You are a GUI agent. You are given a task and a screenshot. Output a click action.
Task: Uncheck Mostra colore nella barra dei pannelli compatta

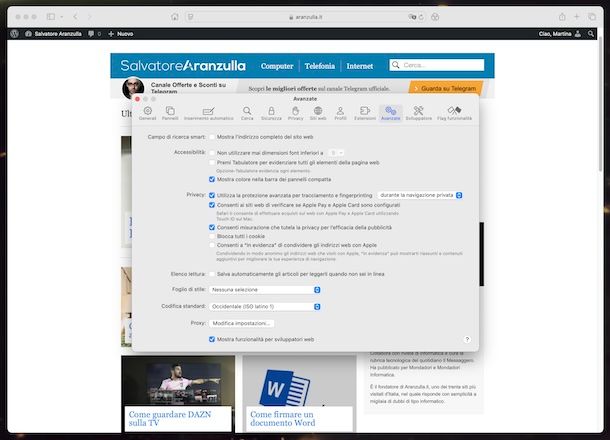click(x=212, y=179)
